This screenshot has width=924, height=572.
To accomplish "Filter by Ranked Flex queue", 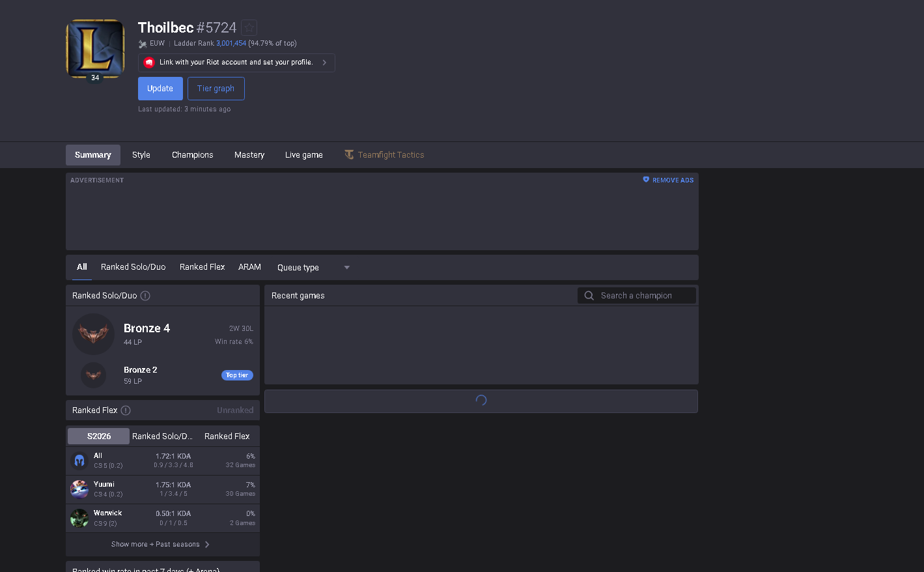I will pyautogui.click(x=203, y=267).
